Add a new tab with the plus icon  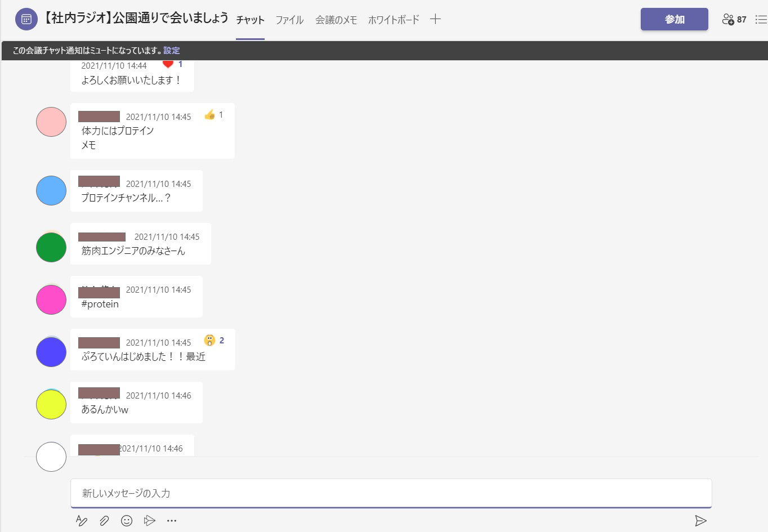[x=435, y=19]
